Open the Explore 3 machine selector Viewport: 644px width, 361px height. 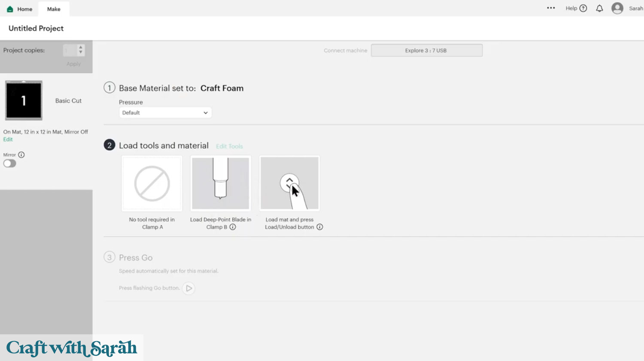click(x=426, y=50)
